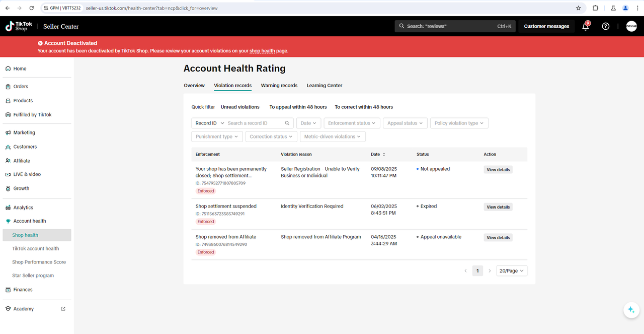
Task: Click the Products icon in the sidebar
Action: (x=8, y=101)
